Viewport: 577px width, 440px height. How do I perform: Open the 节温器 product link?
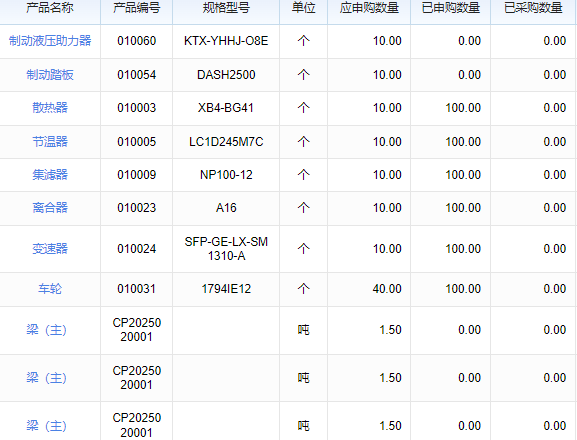click(50, 142)
